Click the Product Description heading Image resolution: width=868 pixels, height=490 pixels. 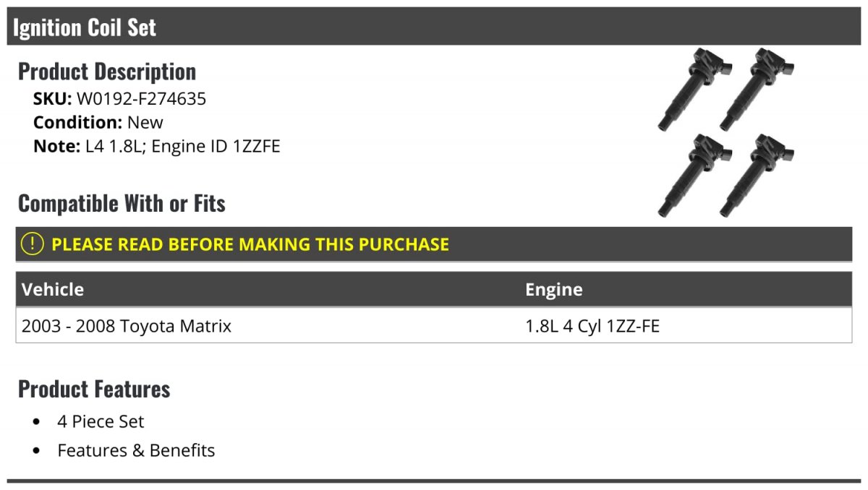pyautogui.click(x=107, y=72)
